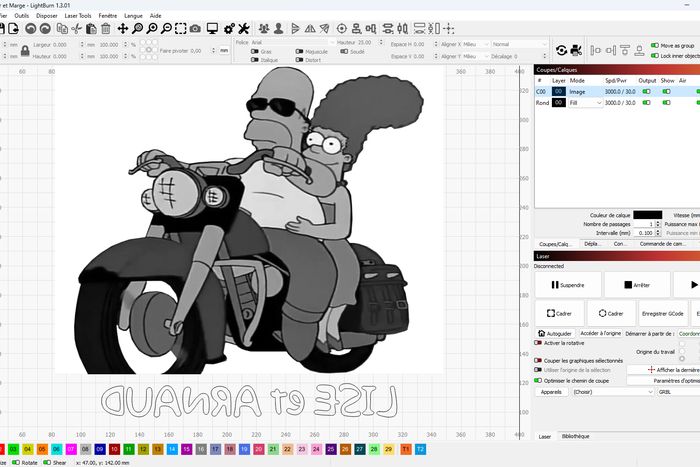Open the Normal text style dropdown
700x467 pixels.
(519, 44)
